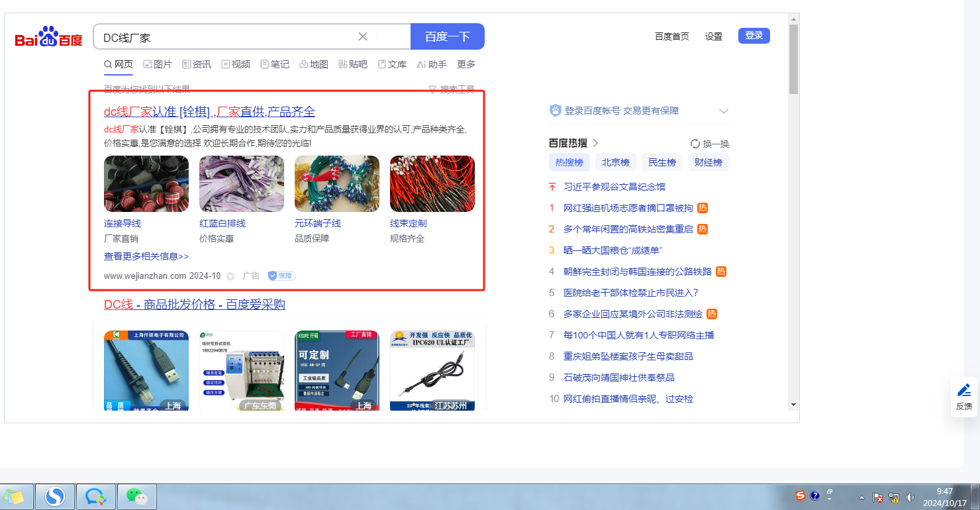Switch to the 贴吧 tab
This screenshot has width=980, height=510.
pos(353,64)
